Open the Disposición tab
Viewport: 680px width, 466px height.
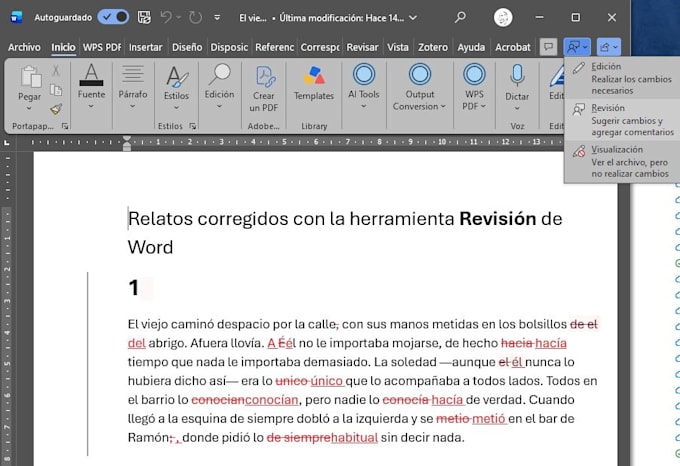[x=229, y=47]
